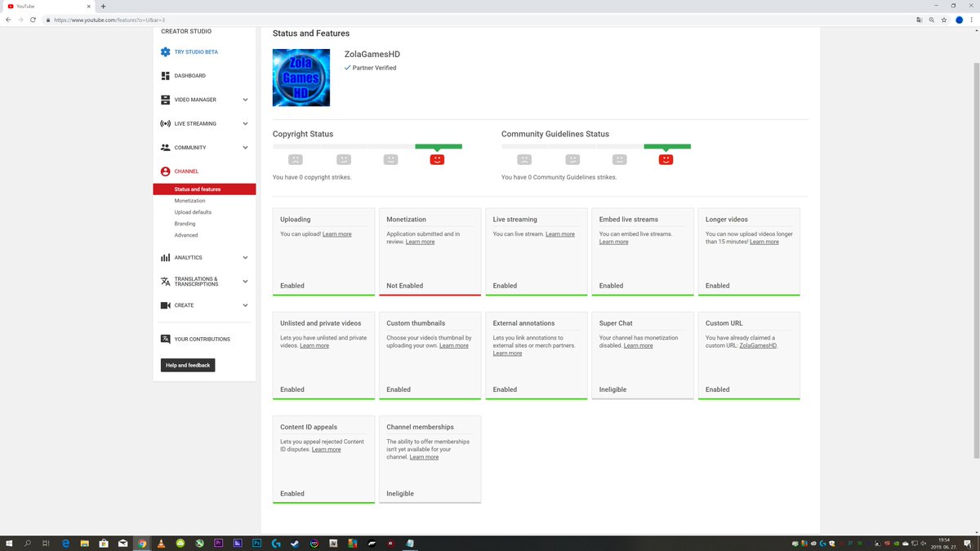Click the Windows Start button

(x=9, y=543)
